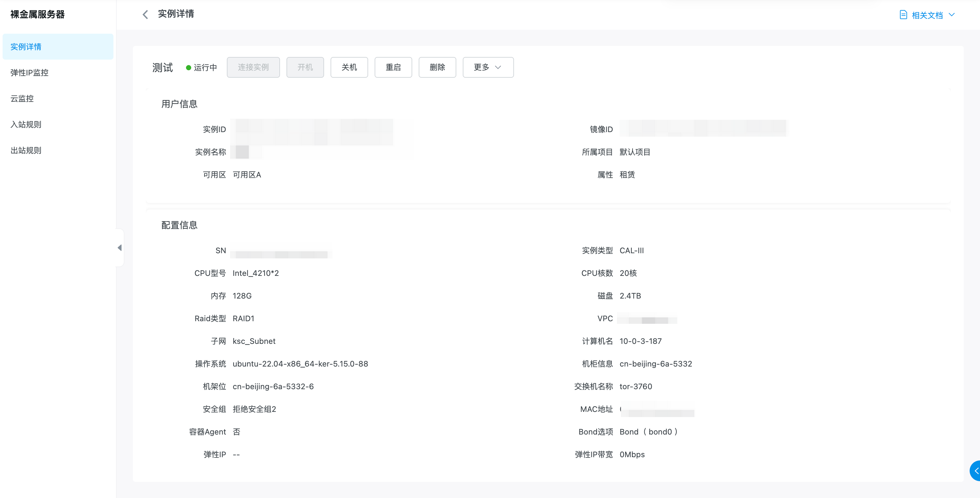Click the 裸金属服务器 sidebar title
The image size is (980, 498).
[x=37, y=15]
